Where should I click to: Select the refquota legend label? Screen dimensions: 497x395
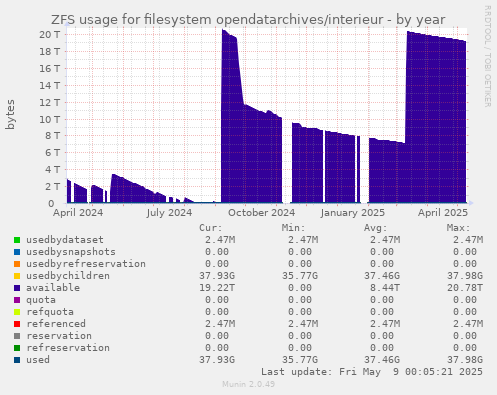click(50, 312)
